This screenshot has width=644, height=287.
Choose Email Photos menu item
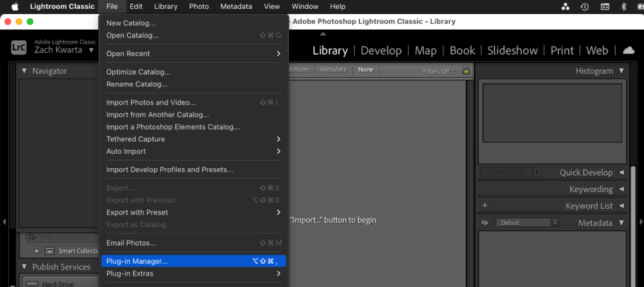194,243
